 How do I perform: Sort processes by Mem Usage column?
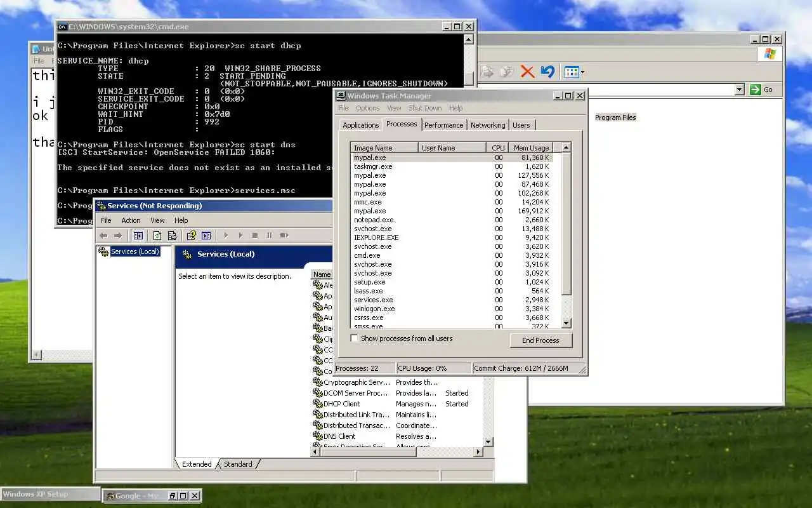click(532, 148)
